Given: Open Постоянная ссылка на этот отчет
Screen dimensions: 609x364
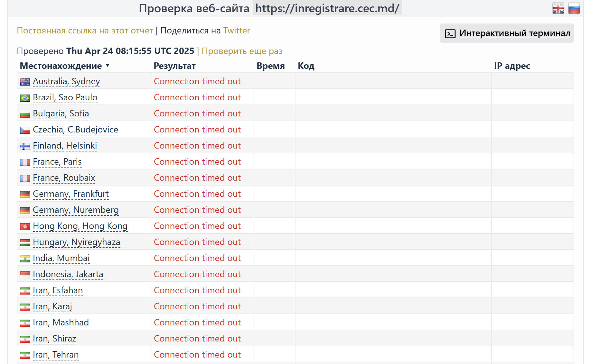Looking at the screenshot, I should tap(85, 31).
